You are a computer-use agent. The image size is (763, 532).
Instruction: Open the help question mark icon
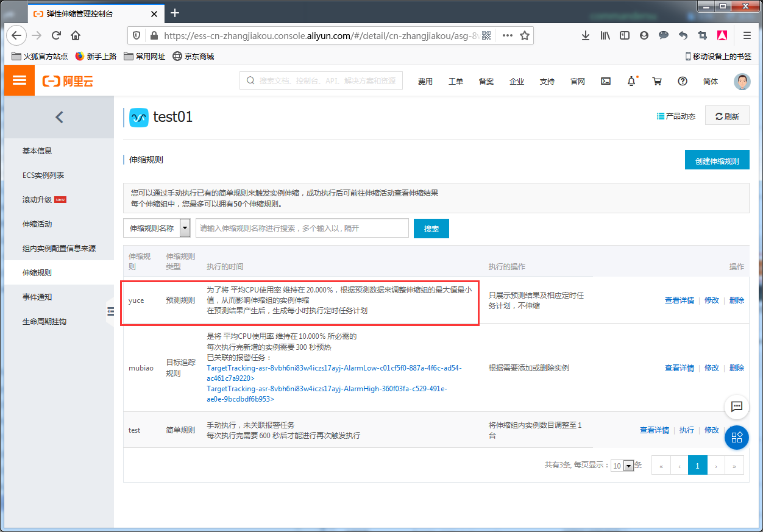683,81
